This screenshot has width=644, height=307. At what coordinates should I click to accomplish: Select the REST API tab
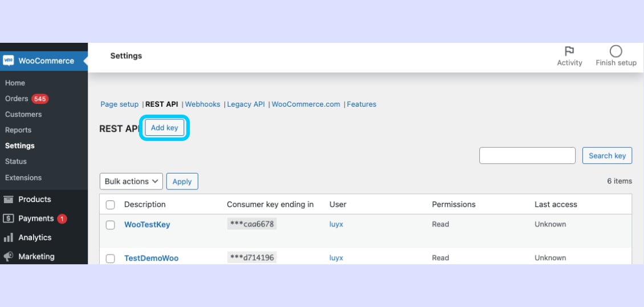click(162, 104)
